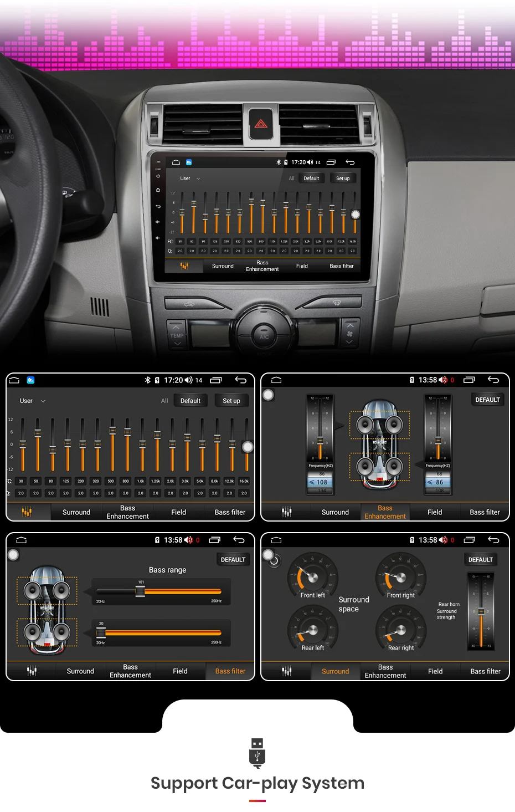Tap the home icon on the dashboard head unit screen
Image resolution: width=515 pixels, height=812 pixels.
176,162
